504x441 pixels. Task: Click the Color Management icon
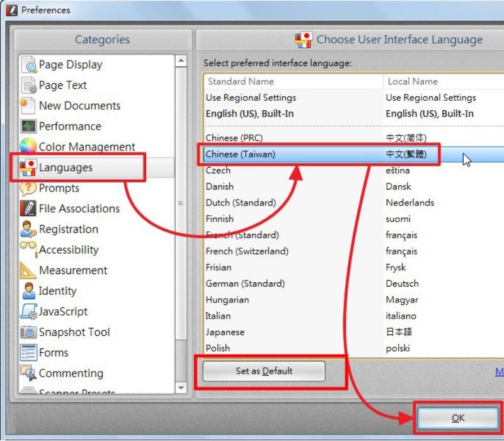[29, 147]
